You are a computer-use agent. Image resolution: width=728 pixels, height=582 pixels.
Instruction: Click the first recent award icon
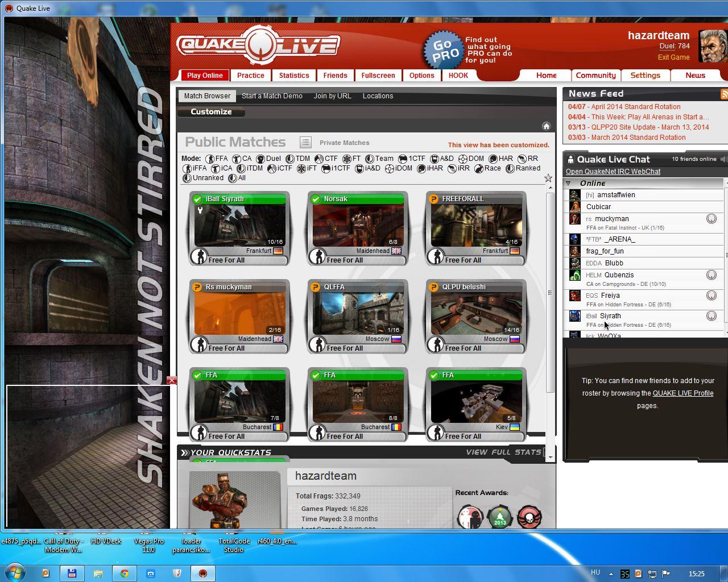(x=470, y=517)
